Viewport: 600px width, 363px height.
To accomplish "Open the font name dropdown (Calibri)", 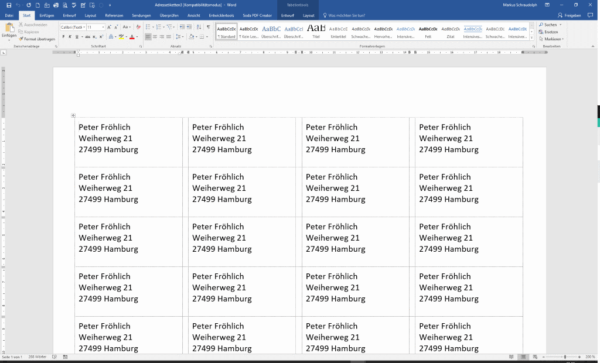I will tap(84, 27).
